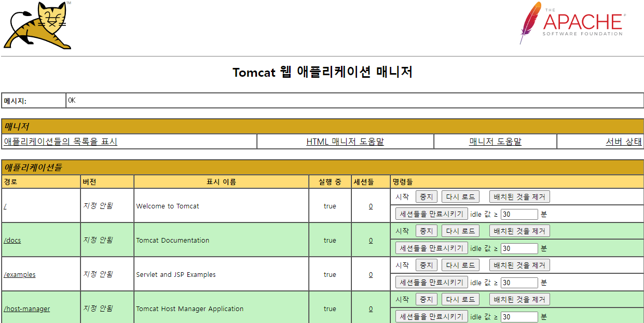Open sessions count 0 for /examples
Viewport: 644px width, 323px height.
coord(371,274)
